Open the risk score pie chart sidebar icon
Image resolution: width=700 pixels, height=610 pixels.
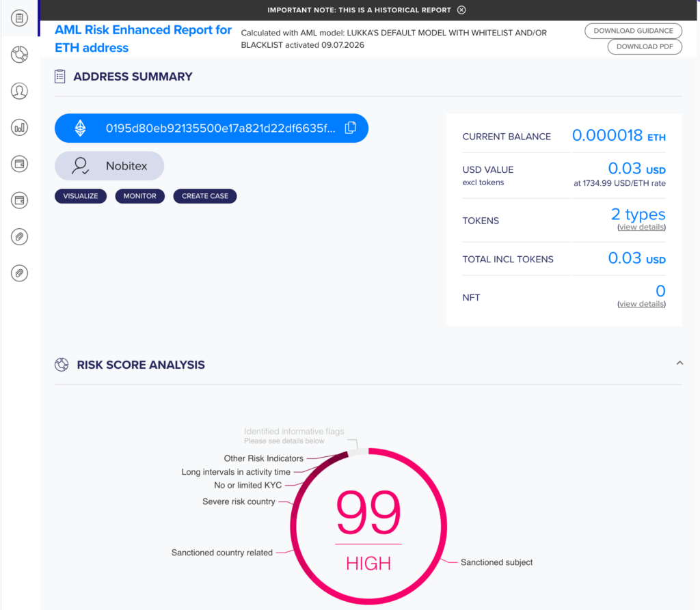[19, 55]
